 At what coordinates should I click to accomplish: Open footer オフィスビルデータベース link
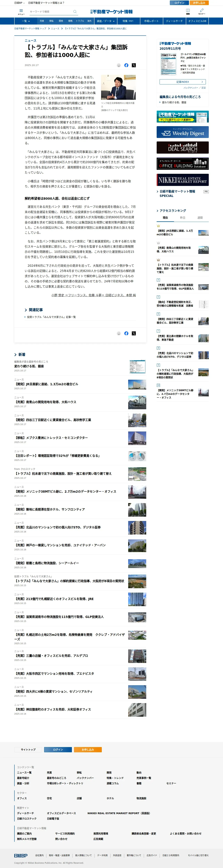[x=61, y=813]
